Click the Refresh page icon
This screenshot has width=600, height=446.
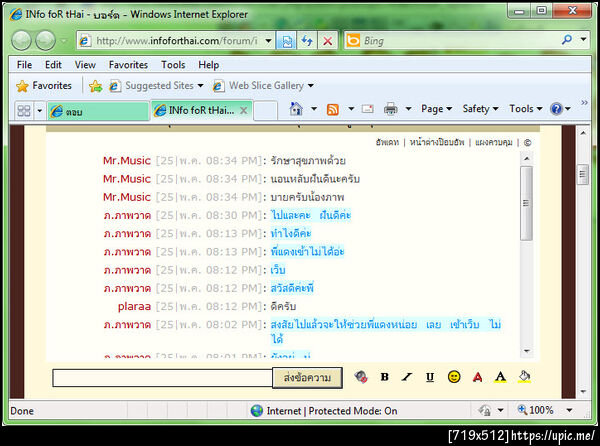point(307,41)
